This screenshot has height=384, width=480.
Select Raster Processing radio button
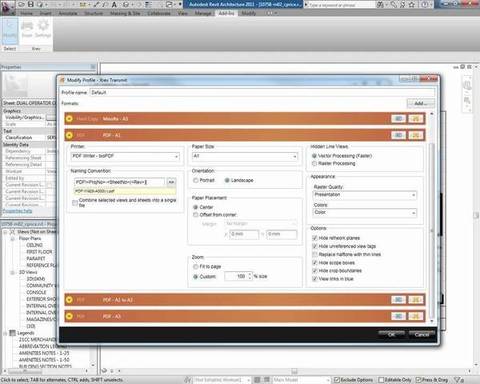[314, 163]
